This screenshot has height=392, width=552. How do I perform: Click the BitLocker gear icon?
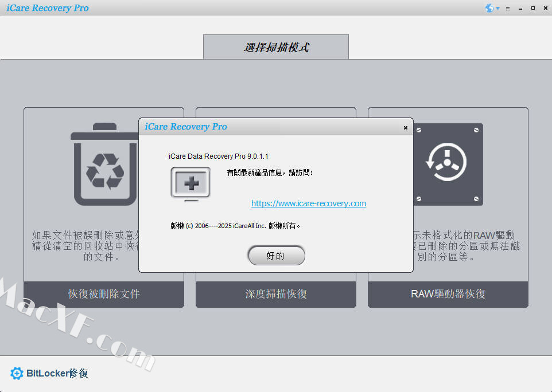point(17,373)
